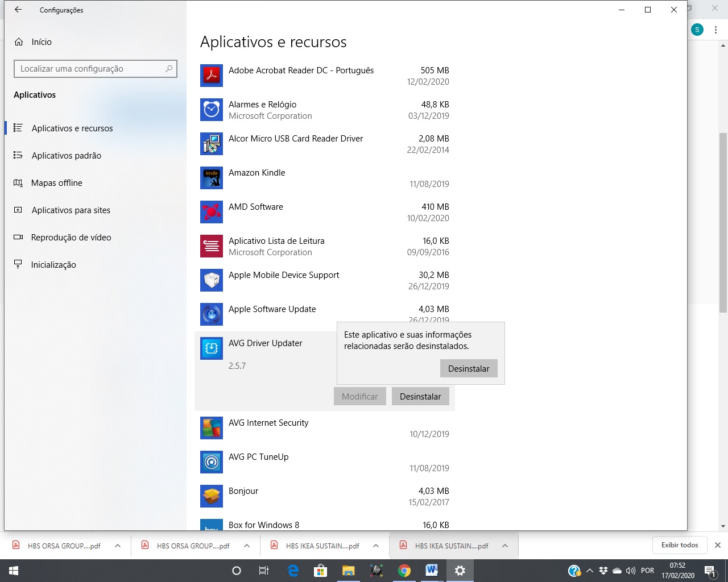Image resolution: width=728 pixels, height=582 pixels.
Task: Select the AVG PC TuneUp entry
Action: pyautogui.click(x=325, y=462)
